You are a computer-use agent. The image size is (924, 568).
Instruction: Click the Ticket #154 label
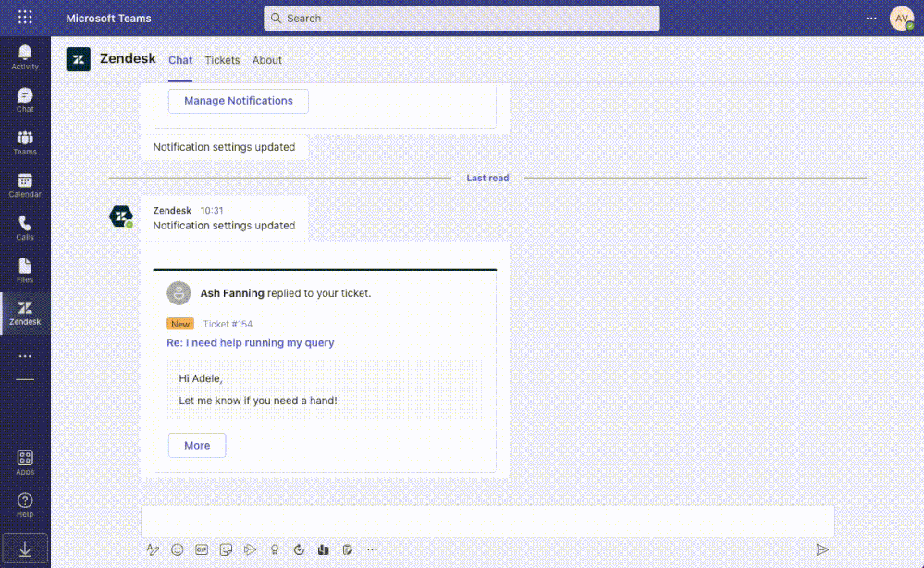coord(228,324)
